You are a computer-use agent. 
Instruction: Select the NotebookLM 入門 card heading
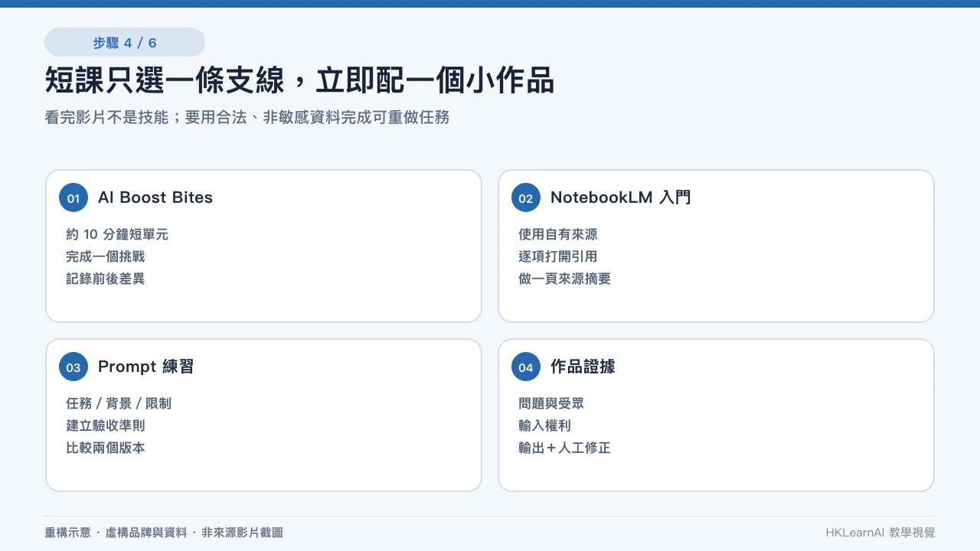click(x=620, y=197)
